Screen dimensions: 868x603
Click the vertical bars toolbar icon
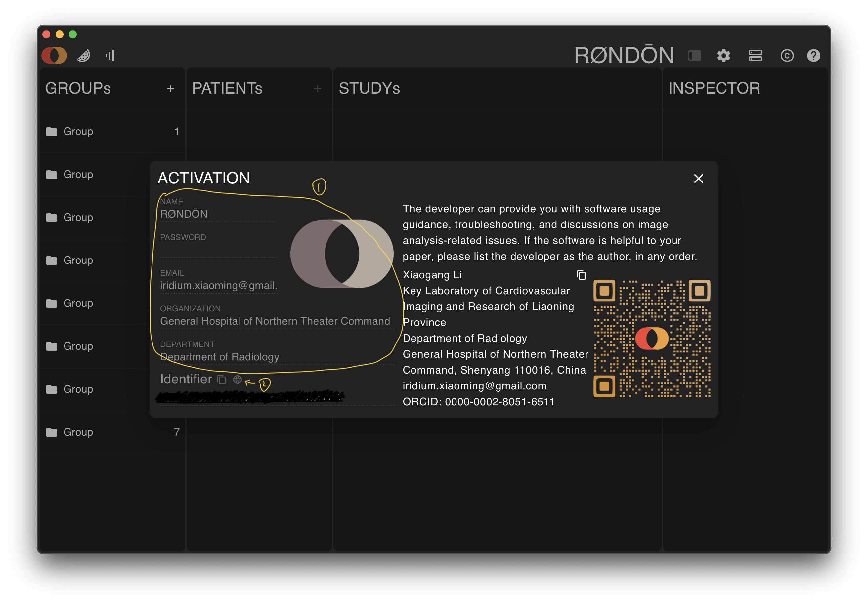[x=110, y=56]
